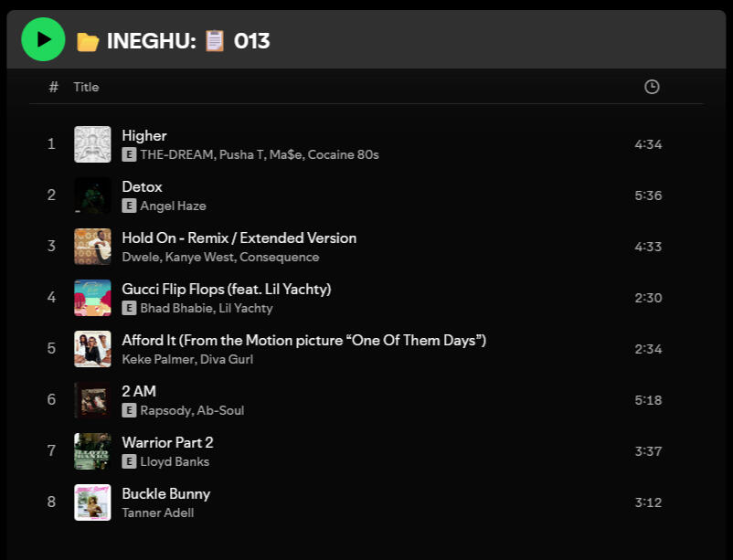This screenshot has width=733, height=560.
Task: Open artist Dwele
Action: 141,257
